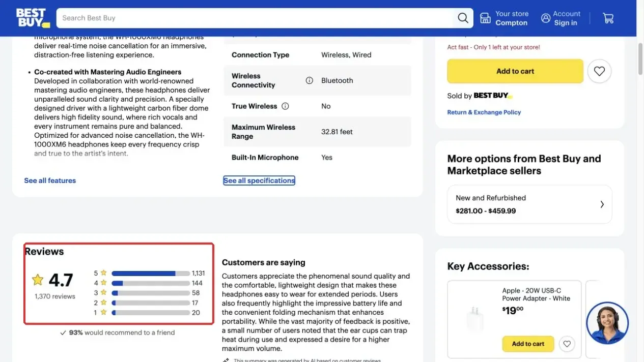Open See all features link
644x362 pixels.
[x=50, y=180]
